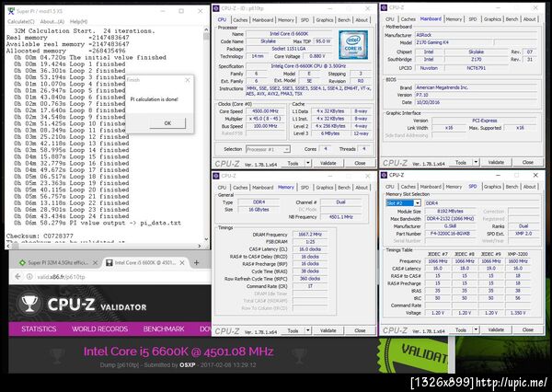Click heading Intel Core i5 6600K @ 4501.08 MHz

pos(178,352)
